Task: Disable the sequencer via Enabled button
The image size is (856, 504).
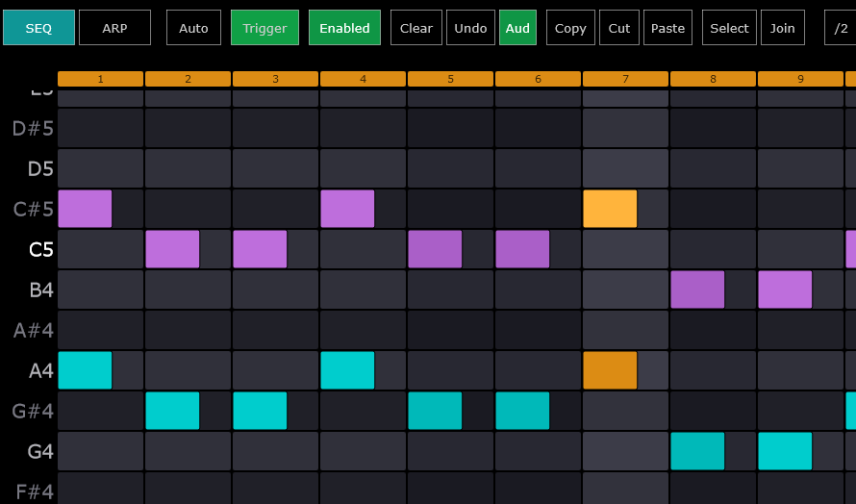Action: point(344,28)
